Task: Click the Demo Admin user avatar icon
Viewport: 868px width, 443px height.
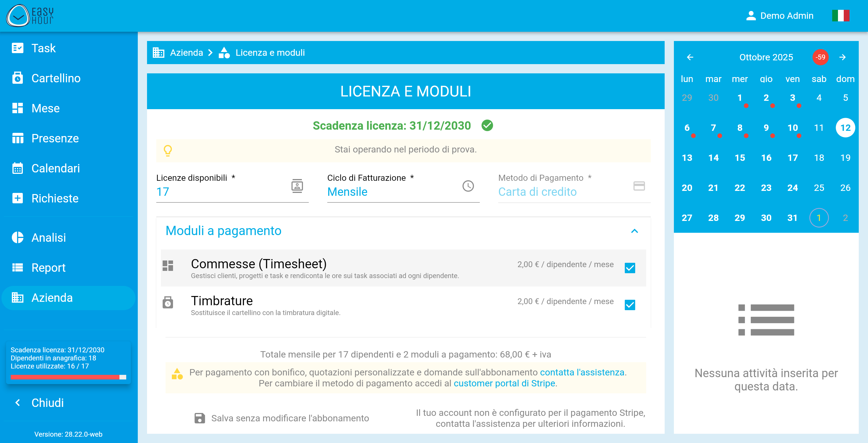Action: click(x=751, y=16)
